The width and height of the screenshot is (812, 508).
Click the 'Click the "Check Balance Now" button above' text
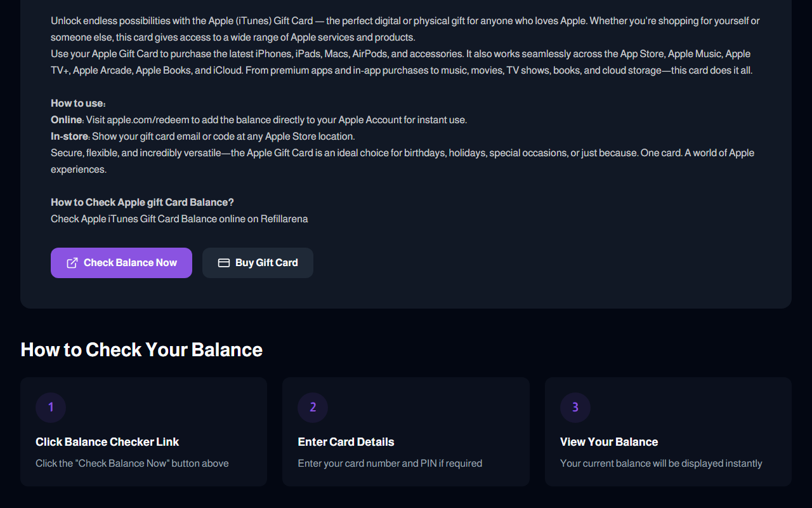click(132, 464)
